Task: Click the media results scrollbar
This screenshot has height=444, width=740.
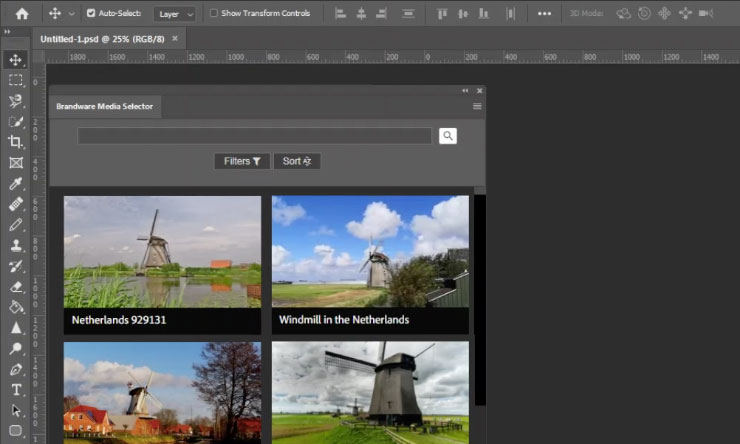Action: 480,300
